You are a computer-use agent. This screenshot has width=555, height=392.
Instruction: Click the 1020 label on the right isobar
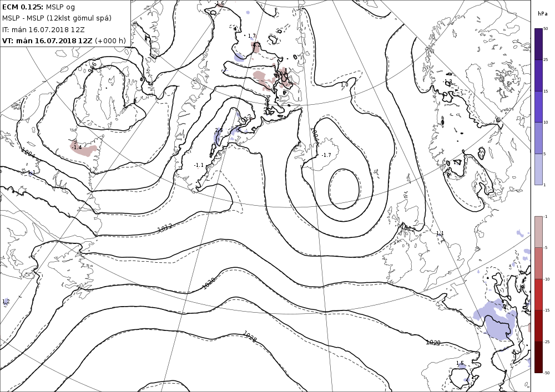[433, 342]
